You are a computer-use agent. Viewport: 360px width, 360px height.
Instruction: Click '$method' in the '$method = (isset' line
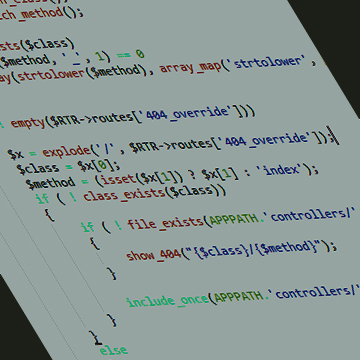point(51,183)
